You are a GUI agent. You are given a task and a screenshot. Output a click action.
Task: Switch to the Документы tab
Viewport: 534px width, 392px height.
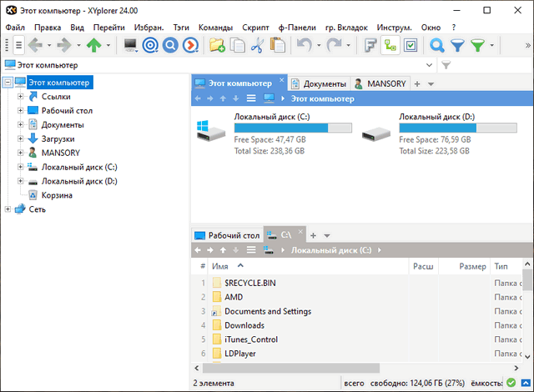(319, 83)
